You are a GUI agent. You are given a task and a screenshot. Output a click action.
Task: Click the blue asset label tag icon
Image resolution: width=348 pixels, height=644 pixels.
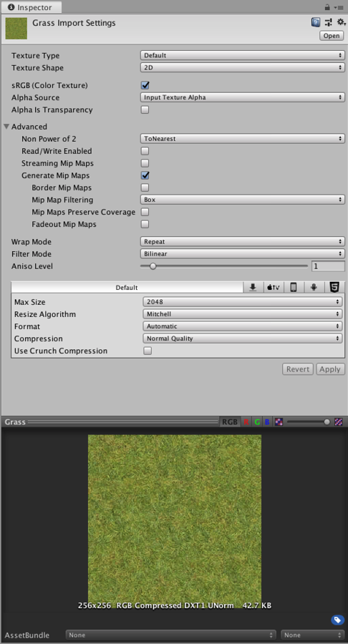point(338,620)
